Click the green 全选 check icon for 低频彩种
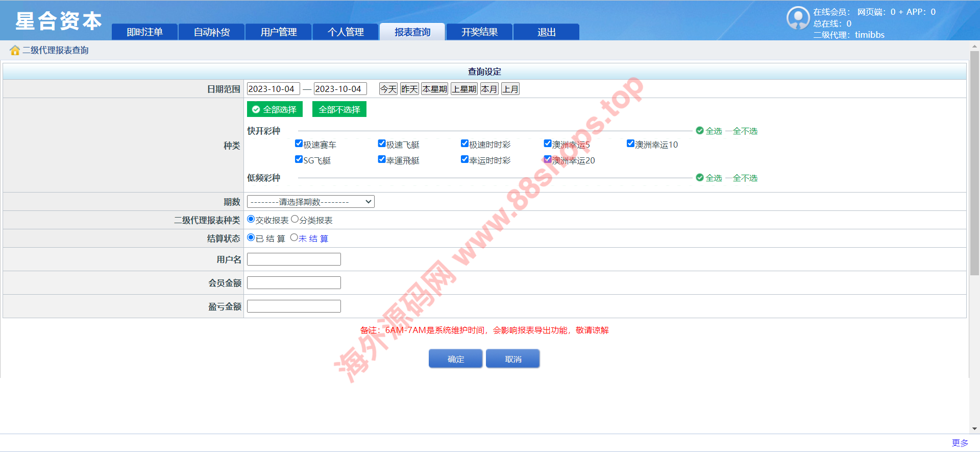 pos(700,178)
